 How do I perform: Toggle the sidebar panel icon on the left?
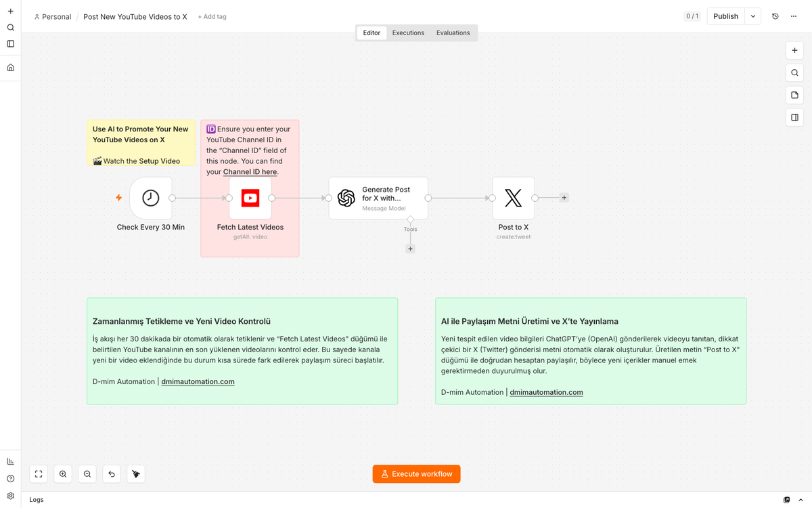[10, 44]
